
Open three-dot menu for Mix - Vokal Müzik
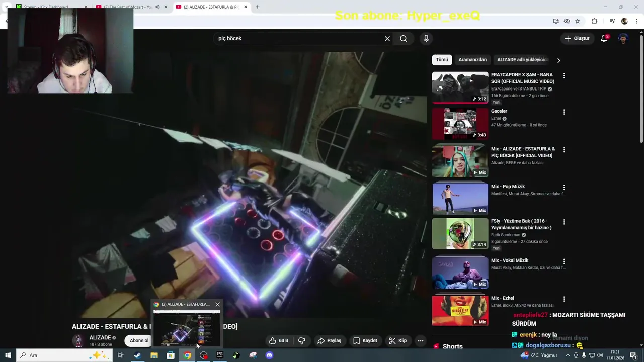(564, 261)
